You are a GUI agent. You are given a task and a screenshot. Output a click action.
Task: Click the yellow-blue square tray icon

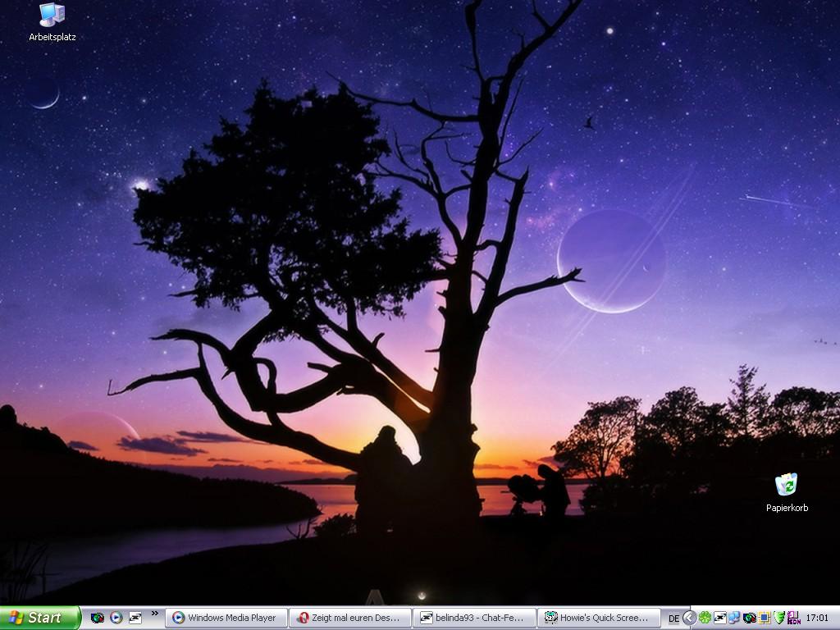tap(765, 618)
